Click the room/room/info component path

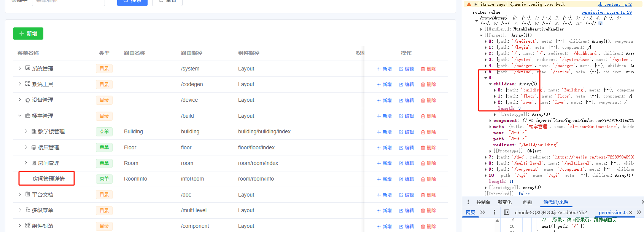[256, 179]
